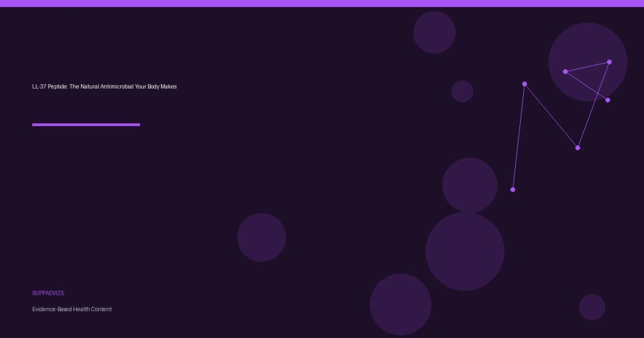The height and width of the screenshot is (338, 644).
Task: Select the graph node at the top of the long left line
Action: pyautogui.click(x=525, y=84)
